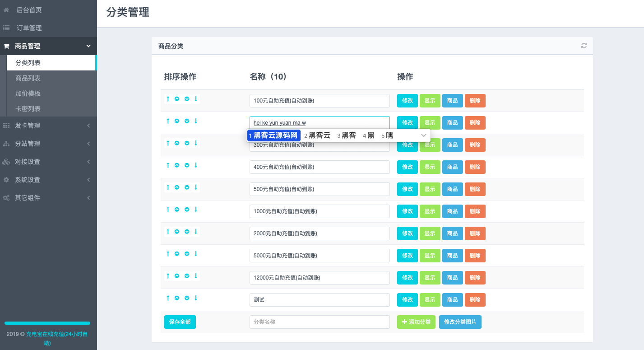The image size is (644, 350).
Task: Click the refresh icon in 商品分类 panel header
Action: coord(584,46)
